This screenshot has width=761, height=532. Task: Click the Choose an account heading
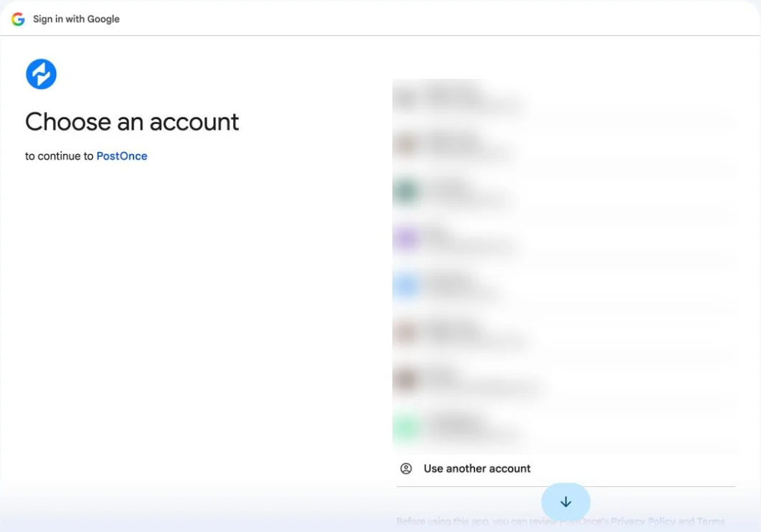132,122
